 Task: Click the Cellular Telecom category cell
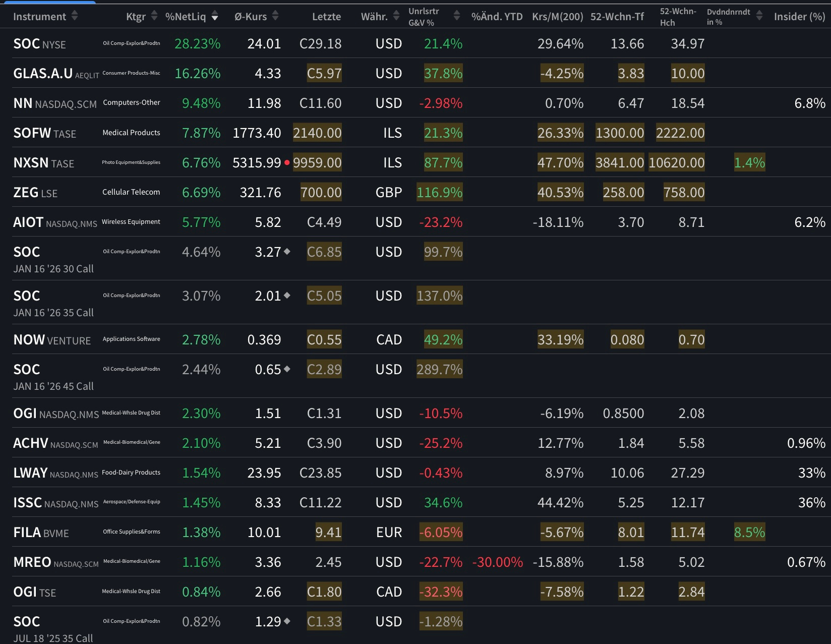[x=131, y=192]
